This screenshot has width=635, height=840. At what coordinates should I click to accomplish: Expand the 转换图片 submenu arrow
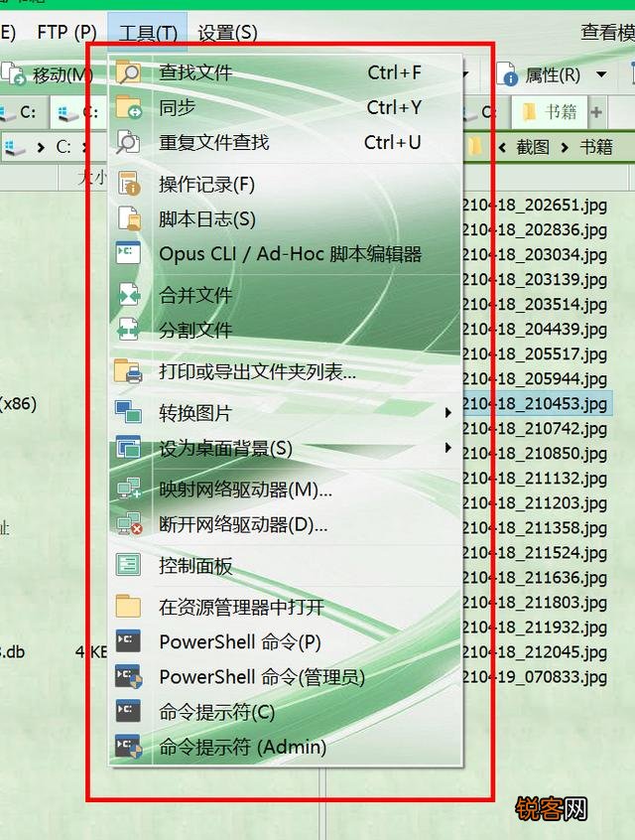[447, 412]
